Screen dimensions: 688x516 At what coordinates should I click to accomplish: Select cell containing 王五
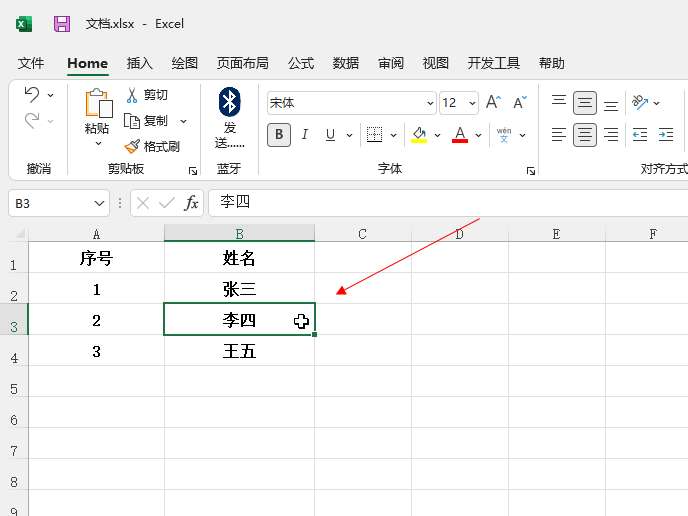239,351
